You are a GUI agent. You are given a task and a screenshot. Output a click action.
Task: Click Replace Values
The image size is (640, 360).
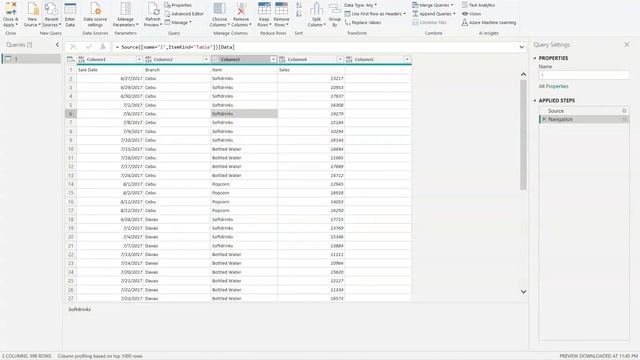363,22
